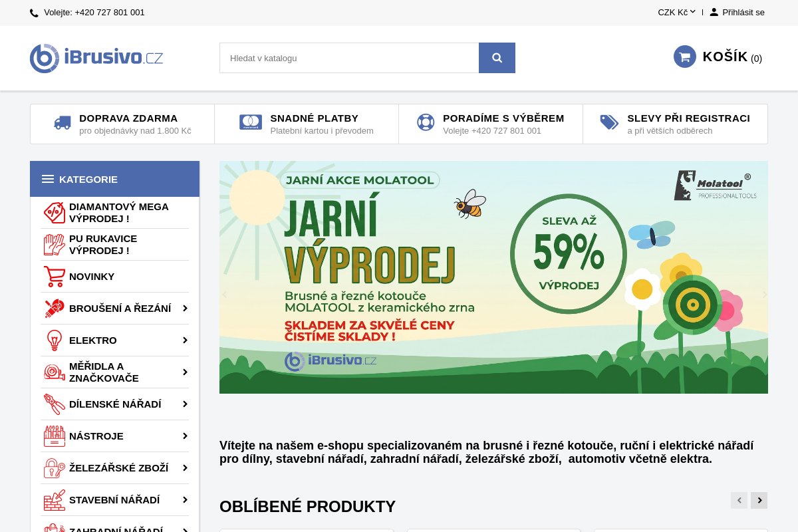Click the text 'pro objednávky nad 1.800 Kč'
This screenshot has height=532, width=798.
(135, 131)
